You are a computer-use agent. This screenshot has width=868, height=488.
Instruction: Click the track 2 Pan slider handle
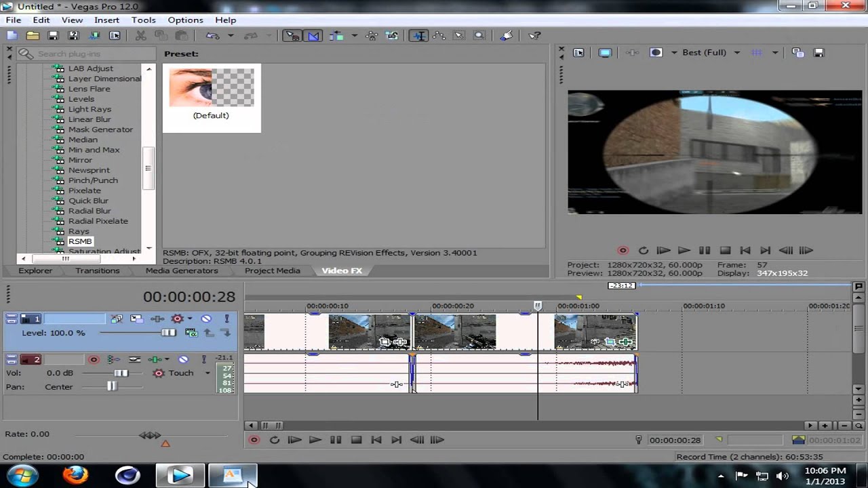pos(111,386)
